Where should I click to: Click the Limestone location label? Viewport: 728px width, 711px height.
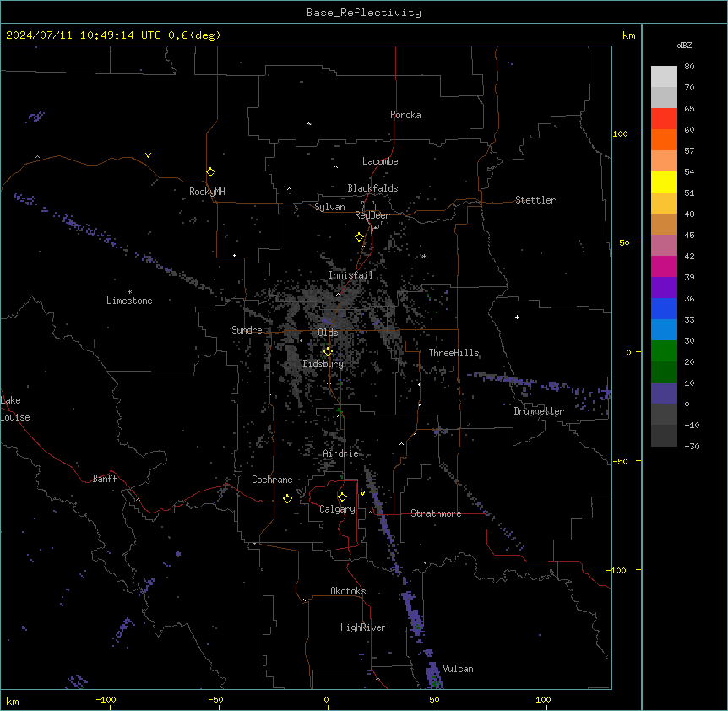tap(129, 301)
